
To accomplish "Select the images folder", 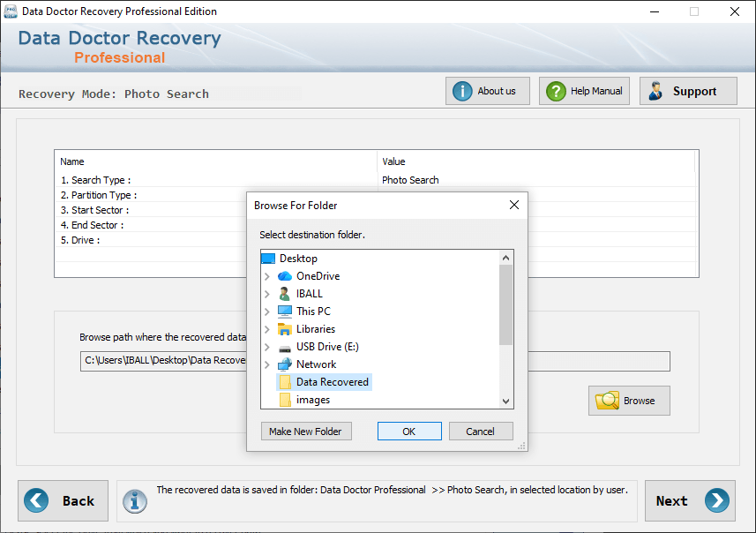I will pyautogui.click(x=313, y=400).
